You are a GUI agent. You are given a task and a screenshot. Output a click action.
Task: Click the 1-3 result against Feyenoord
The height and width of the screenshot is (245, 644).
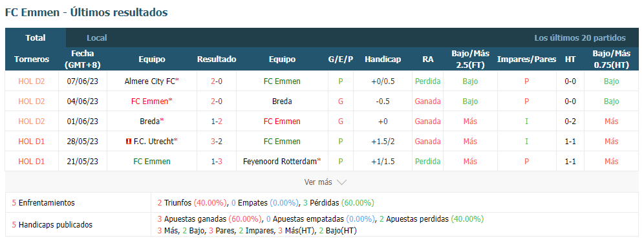pos(217,161)
